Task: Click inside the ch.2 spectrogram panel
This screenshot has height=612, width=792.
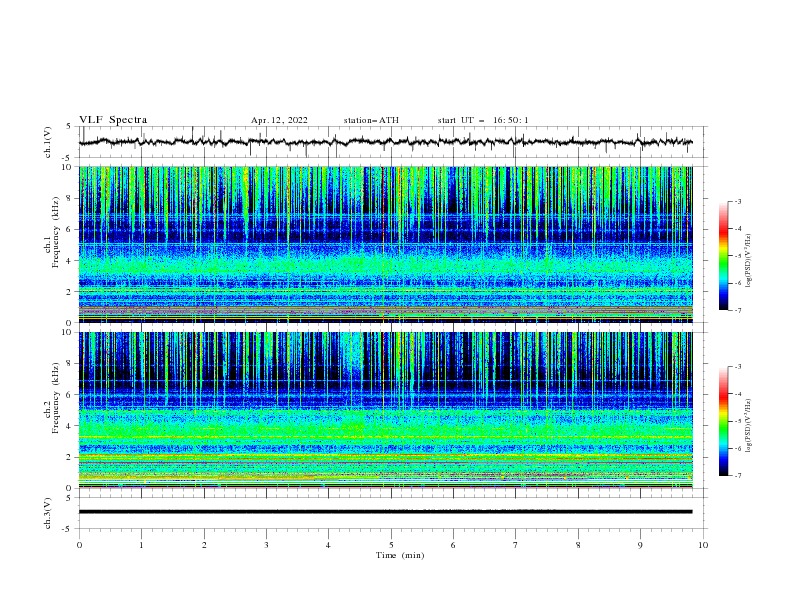Action: click(x=385, y=410)
